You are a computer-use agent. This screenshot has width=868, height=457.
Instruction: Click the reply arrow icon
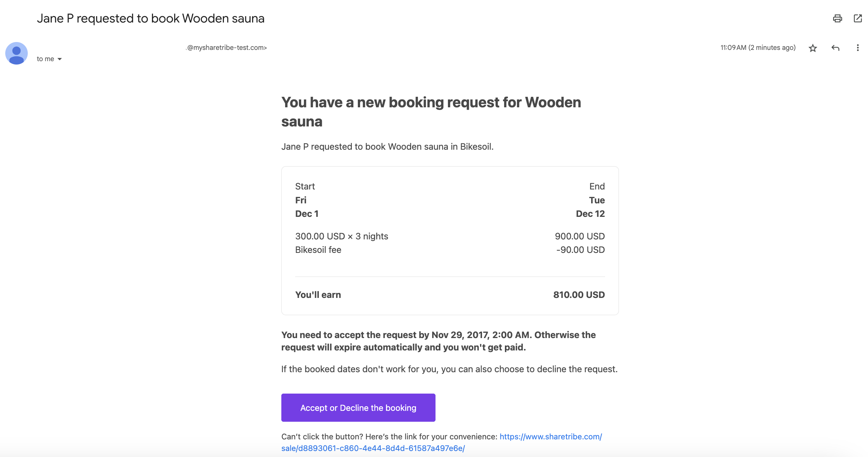(x=835, y=48)
